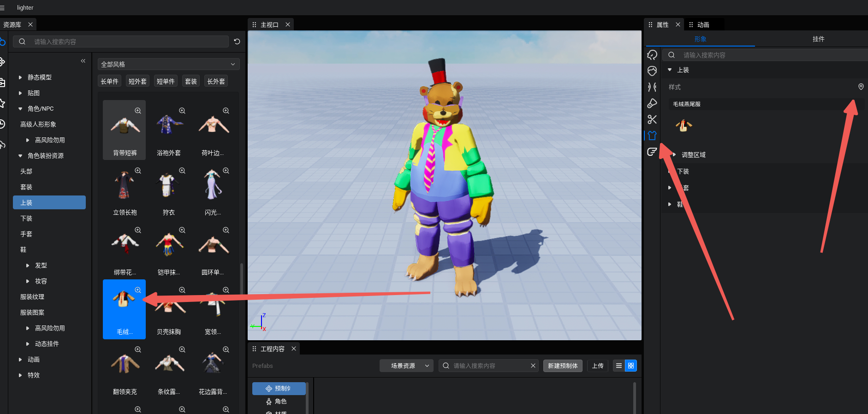The height and width of the screenshot is (414, 868).
Task: Collapse the 上装 section in properties
Action: [x=670, y=70]
